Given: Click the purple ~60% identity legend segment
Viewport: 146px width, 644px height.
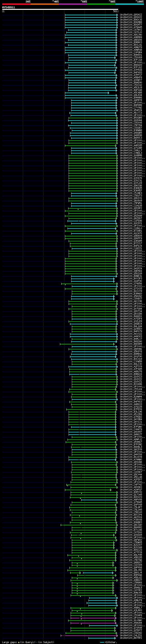Looking at the screenshot, I should tap(73, 4).
